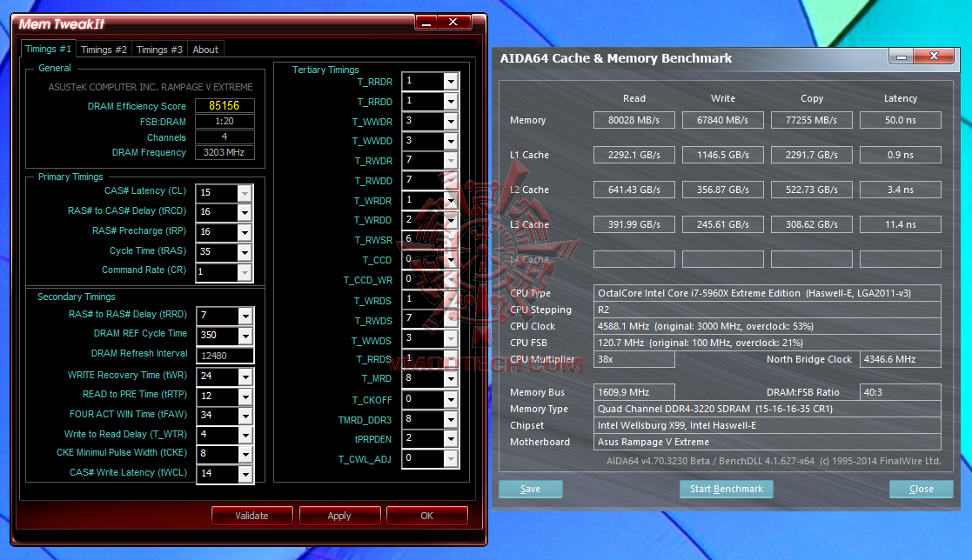Apply the memory timing changes
The image size is (972, 560).
(x=339, y=516)
